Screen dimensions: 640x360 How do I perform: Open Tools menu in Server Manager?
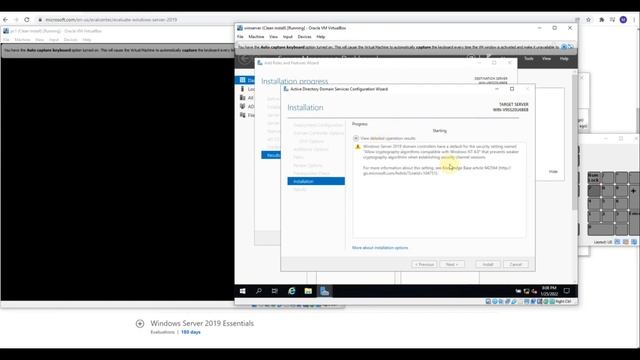pyautogui.click(x=529, y=59)
